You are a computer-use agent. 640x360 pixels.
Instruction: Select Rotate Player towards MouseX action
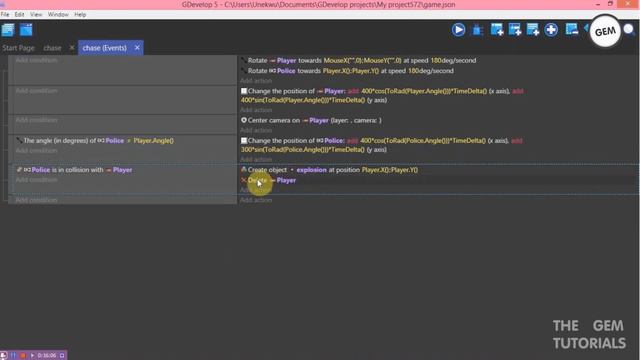(x=358, y=60)
